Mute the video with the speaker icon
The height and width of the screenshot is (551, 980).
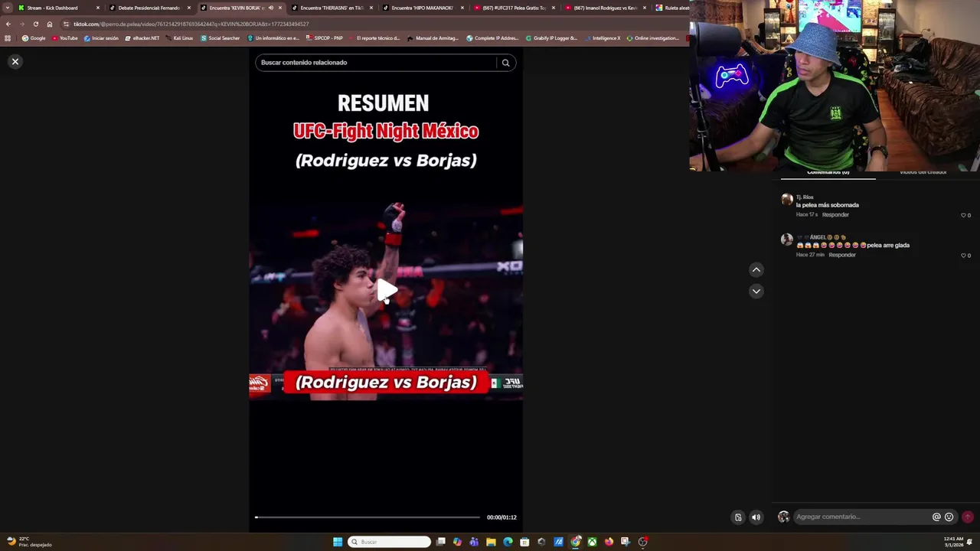756,517
